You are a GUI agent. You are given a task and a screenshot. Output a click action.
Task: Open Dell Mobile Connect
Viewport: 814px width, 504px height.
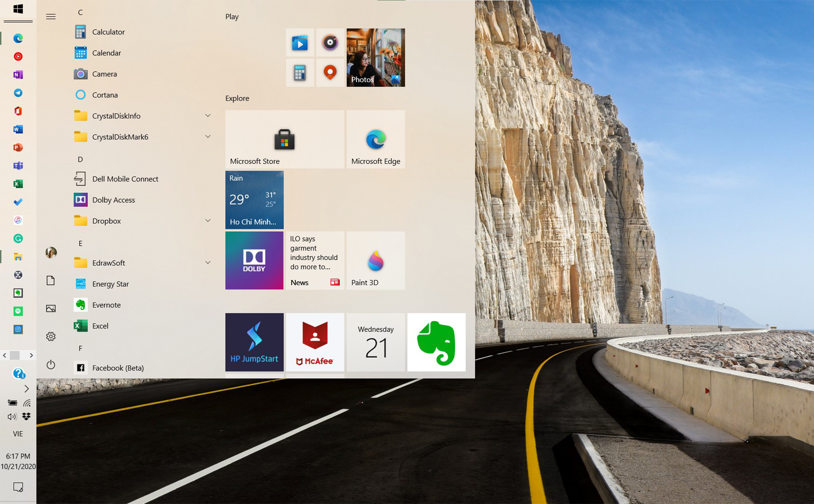[143, 179]
